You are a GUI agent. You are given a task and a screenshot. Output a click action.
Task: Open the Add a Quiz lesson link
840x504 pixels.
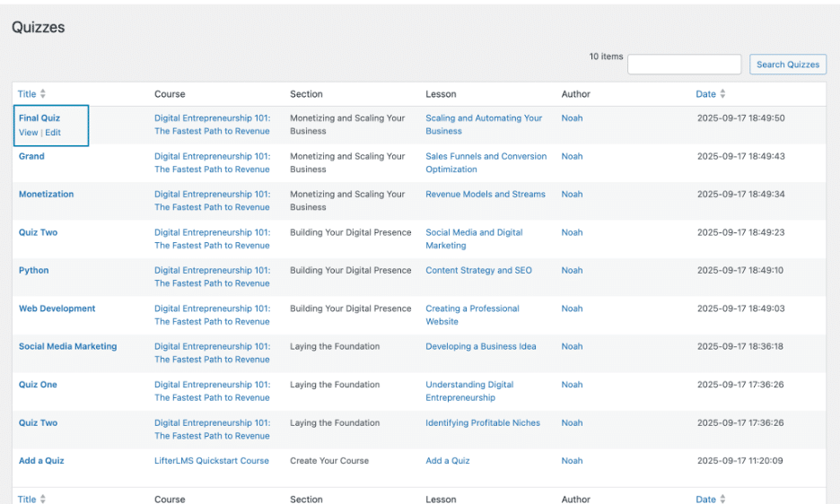(x=447, y=461)
